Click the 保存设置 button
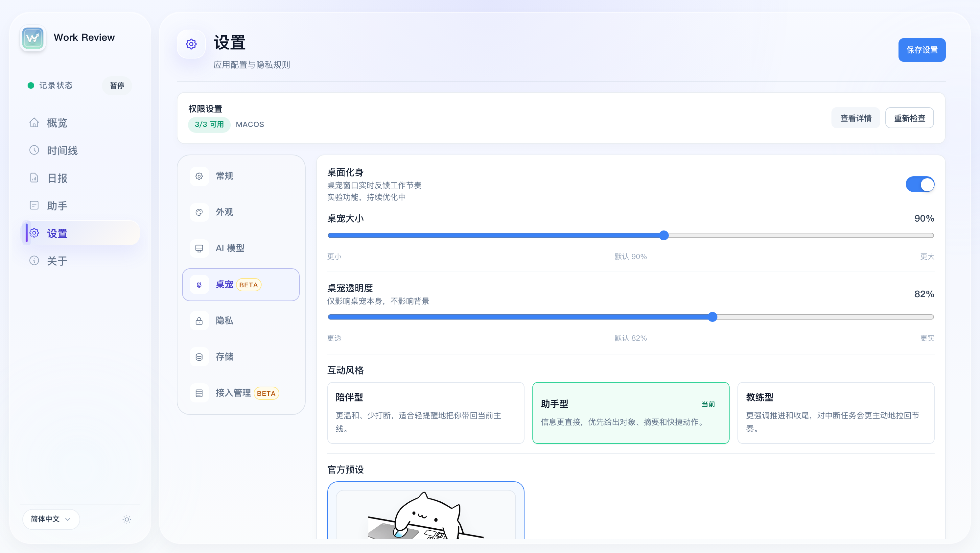The width and height of the screenshot is (980, 553). [x=922, y=50]
